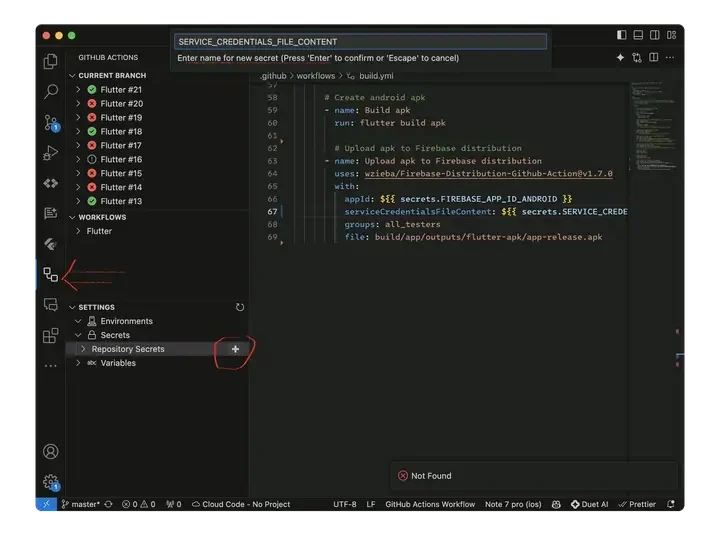Image resolution: width=720 pixels, height=558 pixels.
Task: Open diamonds-shaped extension icon in activity bar
Action: point(51,183)
